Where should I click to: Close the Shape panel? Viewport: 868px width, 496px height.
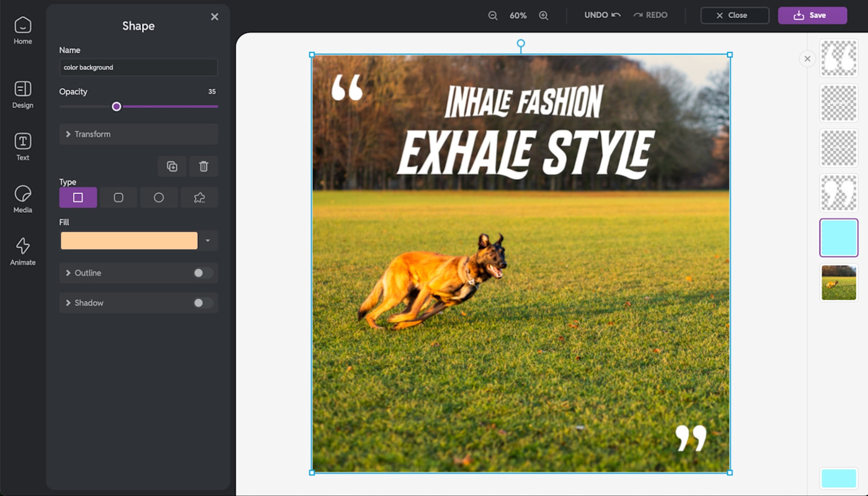coord(215,17)
